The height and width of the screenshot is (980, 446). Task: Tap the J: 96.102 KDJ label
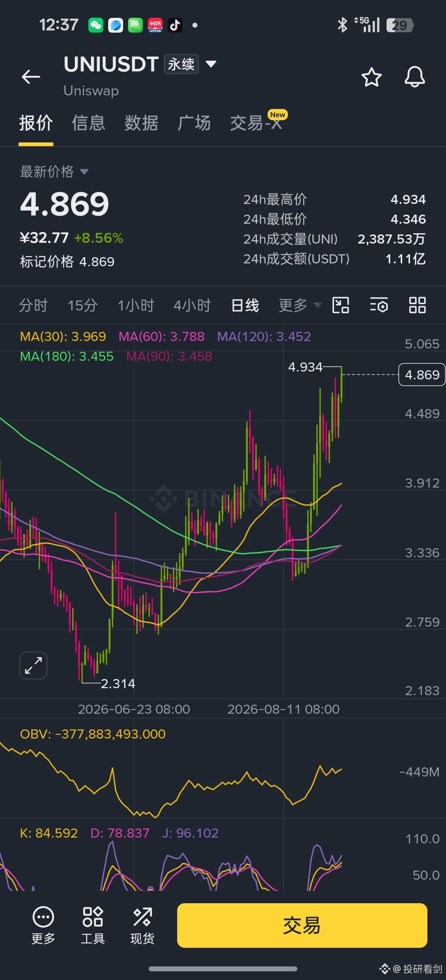point(190,833)
